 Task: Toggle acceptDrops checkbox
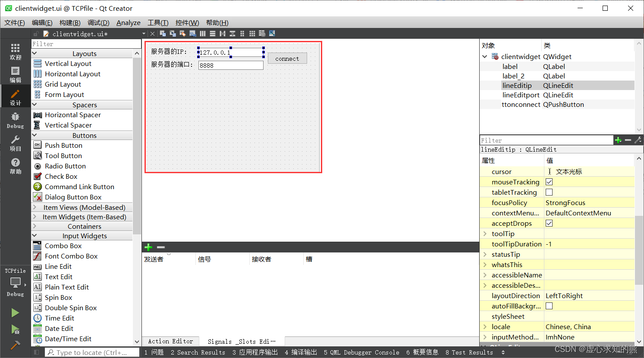(549, 223)
